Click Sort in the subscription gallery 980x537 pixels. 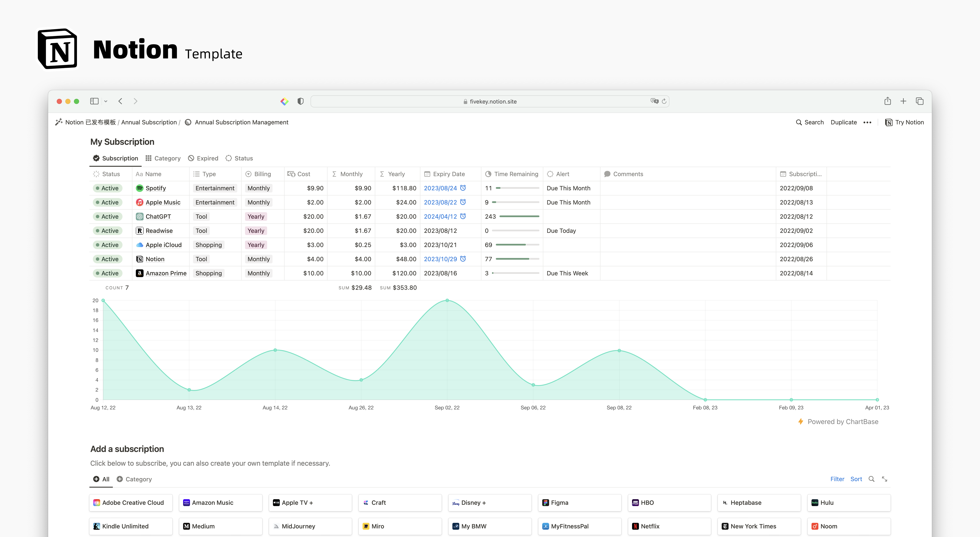pyautogui.click(x=856, y=479)
